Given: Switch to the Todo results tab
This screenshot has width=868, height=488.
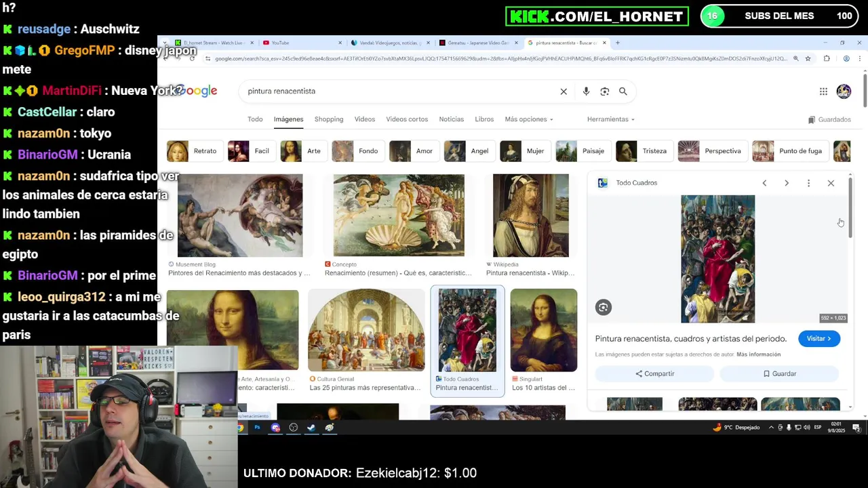Looking at the screenshot, I should (x=255, y=119).
